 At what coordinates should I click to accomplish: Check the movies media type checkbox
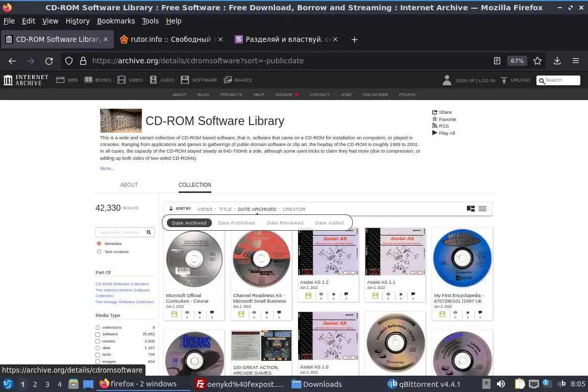[97, 341]
